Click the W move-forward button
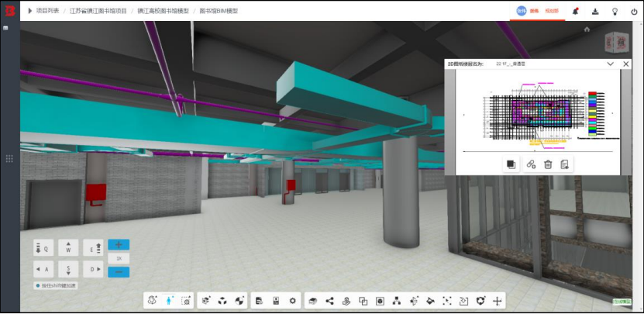This screenshot has height=314, width=644. click(x=68, y=248)
